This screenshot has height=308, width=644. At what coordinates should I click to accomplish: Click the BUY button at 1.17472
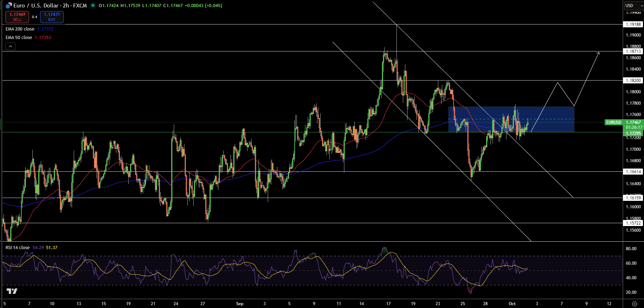(52, 17)
